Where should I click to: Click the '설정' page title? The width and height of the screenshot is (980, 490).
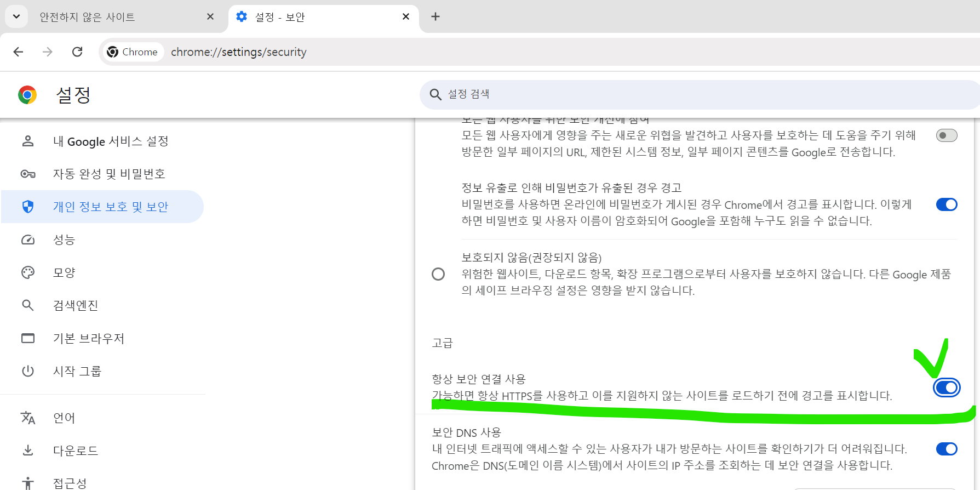tap(73, 95)
